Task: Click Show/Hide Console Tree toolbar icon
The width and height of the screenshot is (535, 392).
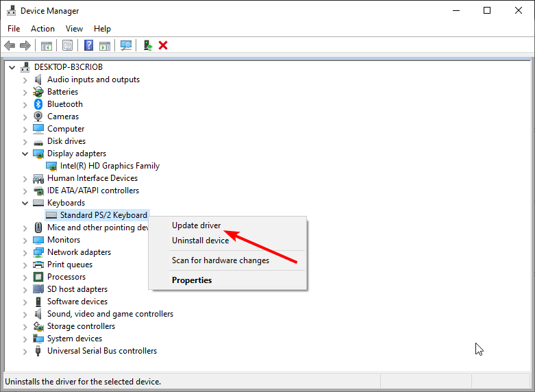Action: (x=47, y=45)
